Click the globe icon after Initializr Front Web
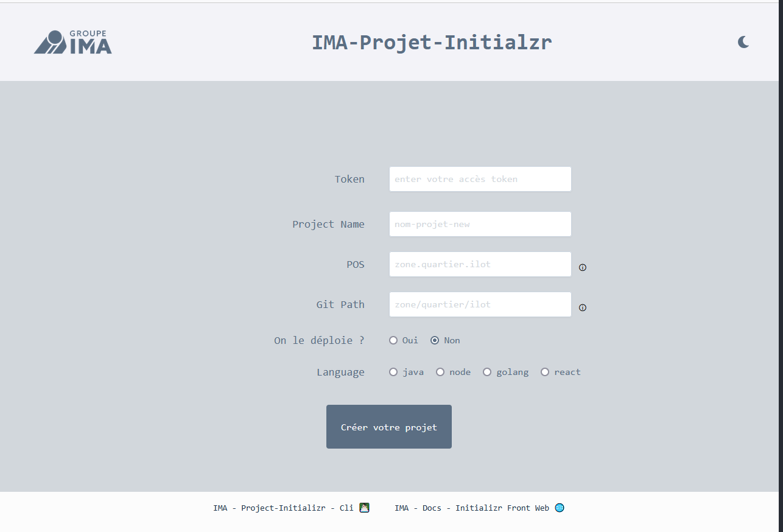 (560, 508)
